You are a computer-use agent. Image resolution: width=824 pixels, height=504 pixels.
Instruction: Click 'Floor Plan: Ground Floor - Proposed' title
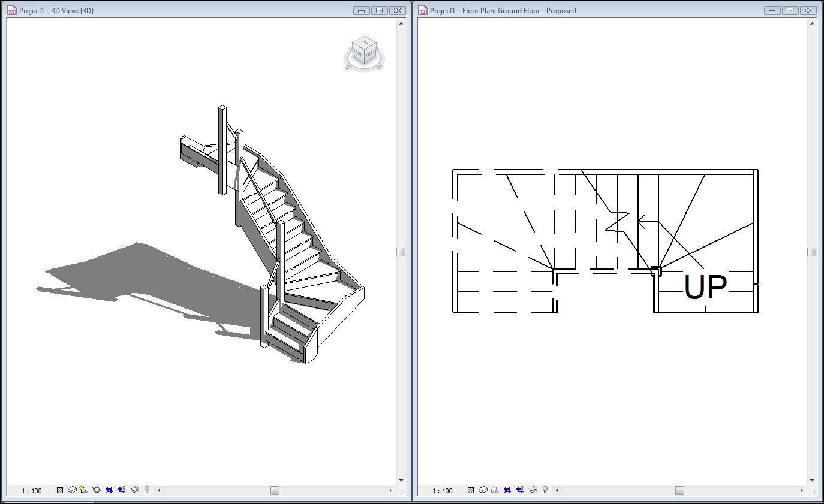point(519,11)
